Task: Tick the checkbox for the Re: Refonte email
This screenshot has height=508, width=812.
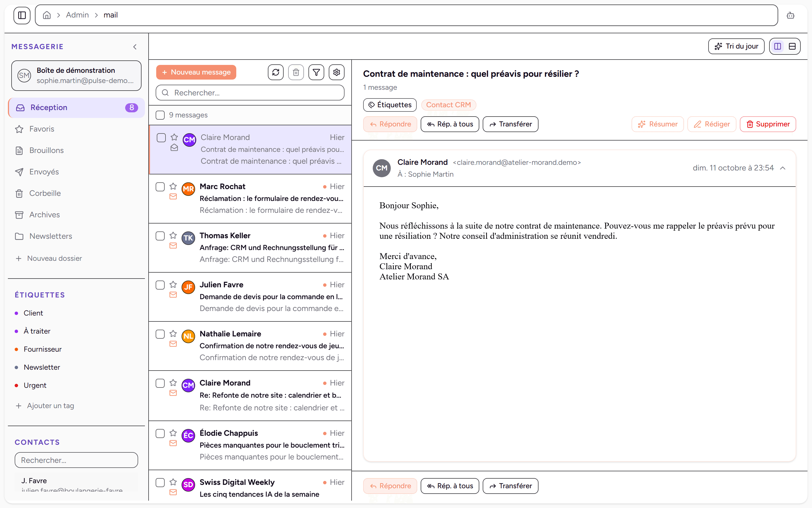Action: tap(160, 383)
